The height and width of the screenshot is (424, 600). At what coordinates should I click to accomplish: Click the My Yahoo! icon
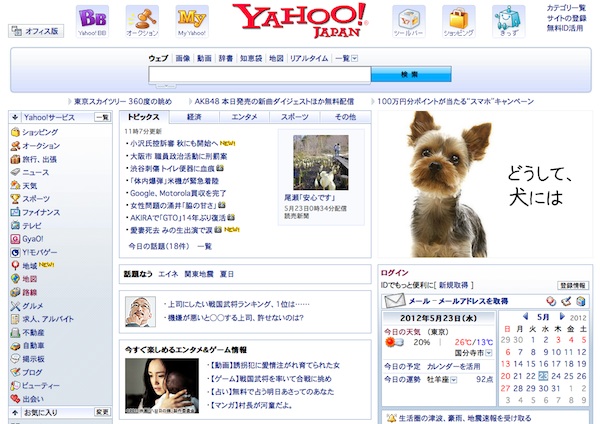click(192, 20)
